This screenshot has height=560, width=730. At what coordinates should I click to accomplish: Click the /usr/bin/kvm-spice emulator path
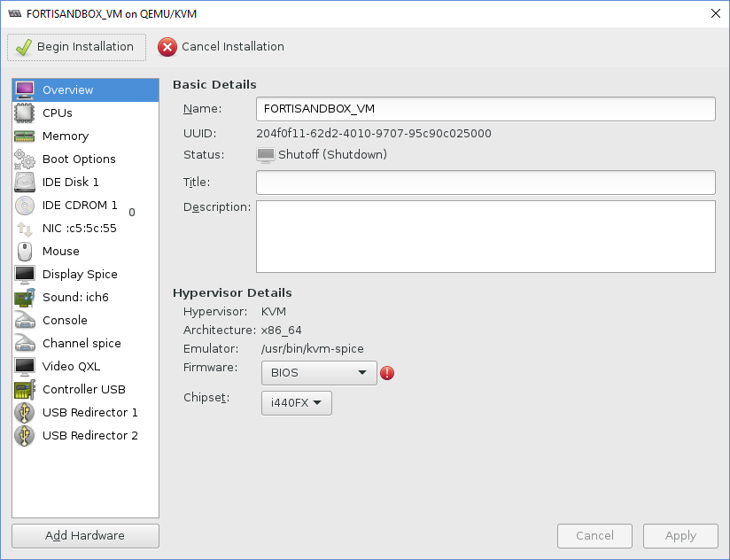coord(313,348)
